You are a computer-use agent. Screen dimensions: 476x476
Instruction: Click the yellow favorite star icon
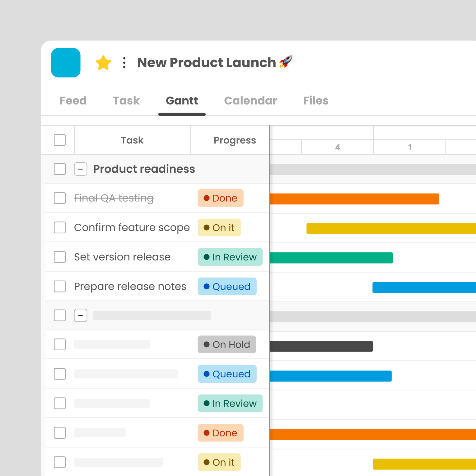pyautogui.click(x=103, y=63)
